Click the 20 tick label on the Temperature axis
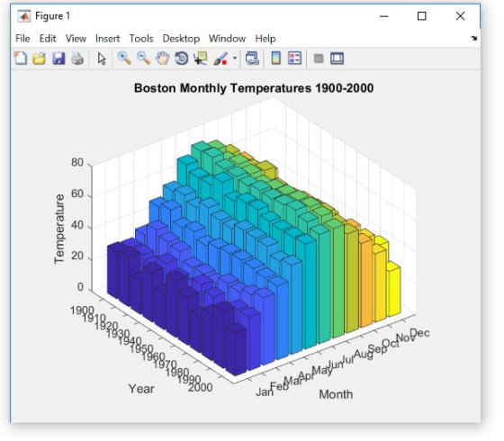 (x=77, y=256)
